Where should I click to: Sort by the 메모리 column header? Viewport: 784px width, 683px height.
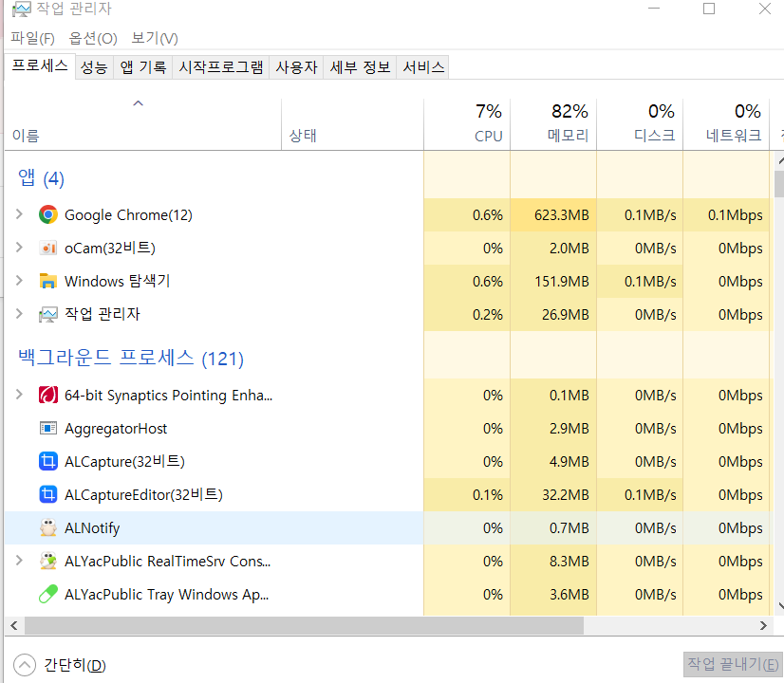pyautogui.click(x=553, y=124)
